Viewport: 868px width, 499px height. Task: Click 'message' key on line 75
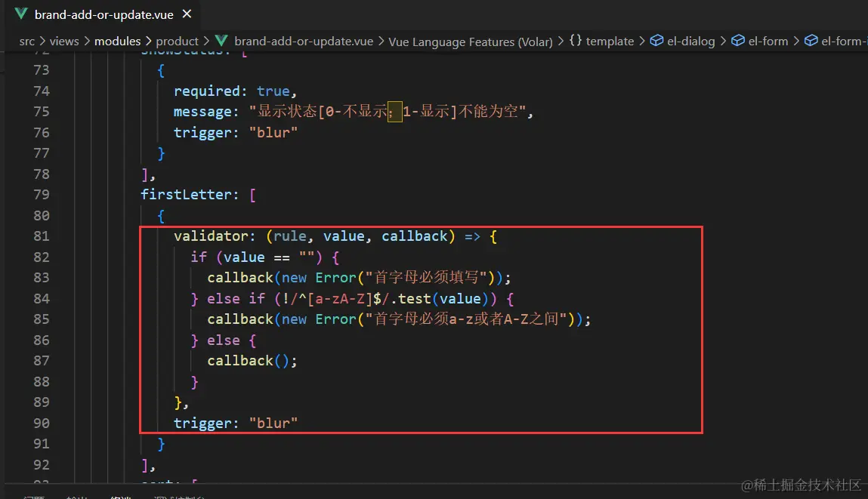coord(202,112)
